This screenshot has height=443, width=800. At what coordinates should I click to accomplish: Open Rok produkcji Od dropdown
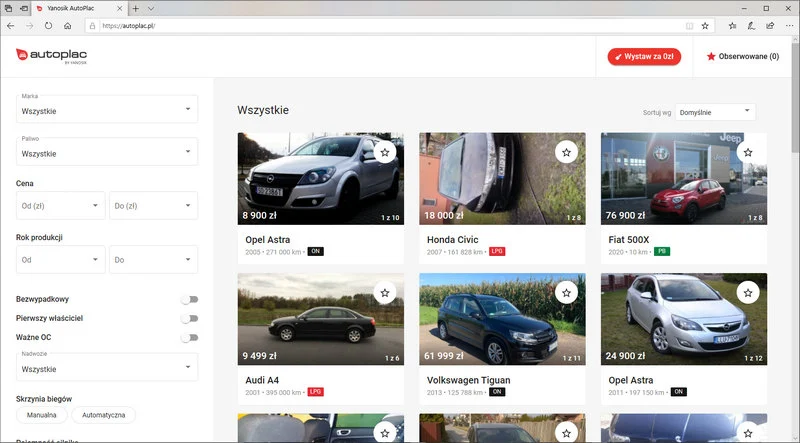(61, 259)
